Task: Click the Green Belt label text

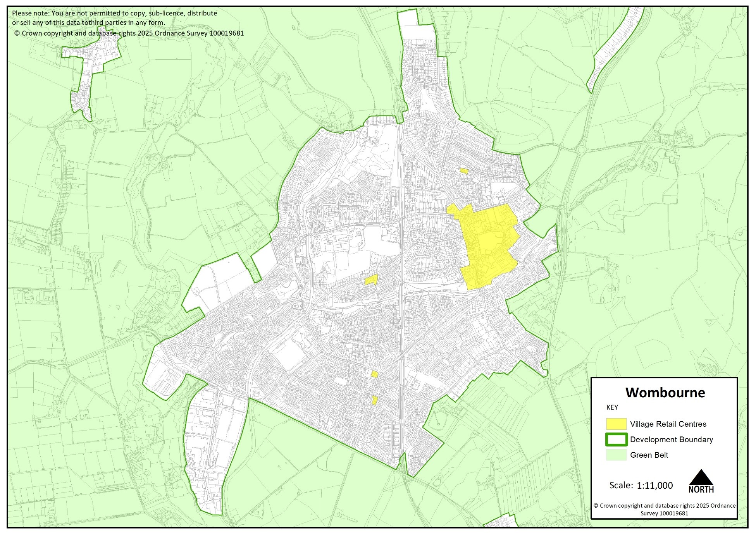Action: (x=649, y=455)
